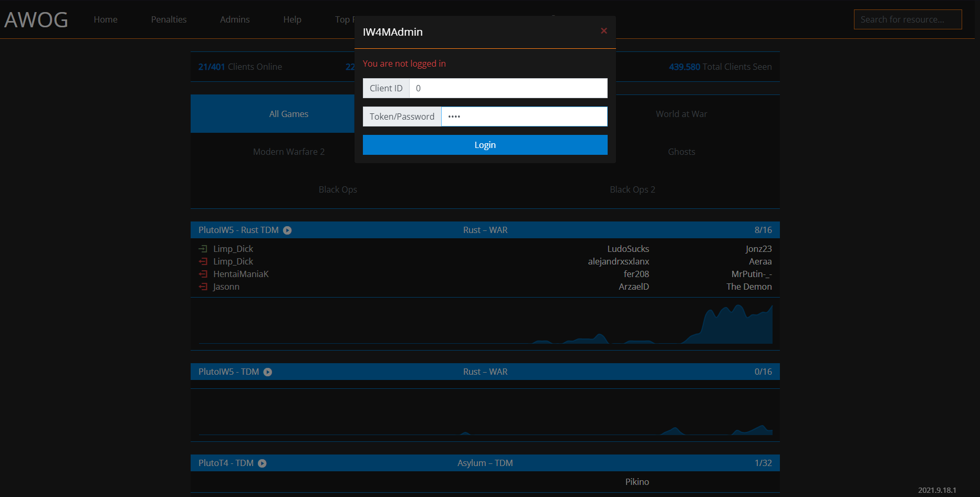The image size is (980, 497).
Task: Select the World at War tab
Action: 681,114
